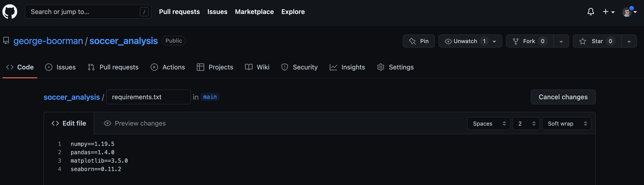Open the Actions tab

[x=168, y=67]
